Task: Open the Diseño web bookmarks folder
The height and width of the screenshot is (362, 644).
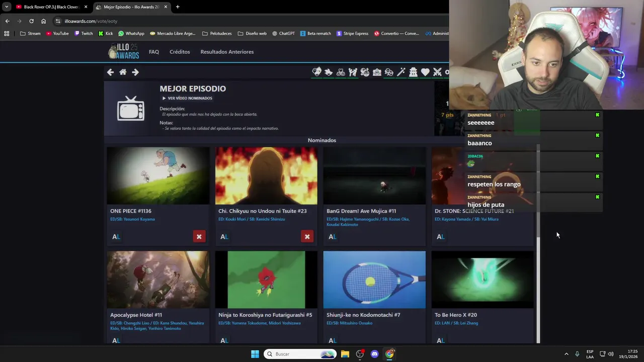Action: point(252,34)
